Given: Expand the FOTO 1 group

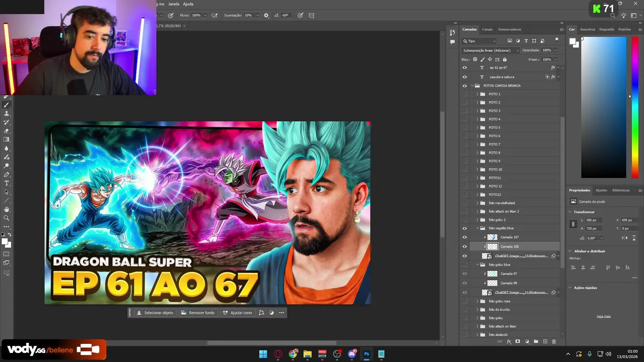Looking at the screenshot, I should 477,94.
